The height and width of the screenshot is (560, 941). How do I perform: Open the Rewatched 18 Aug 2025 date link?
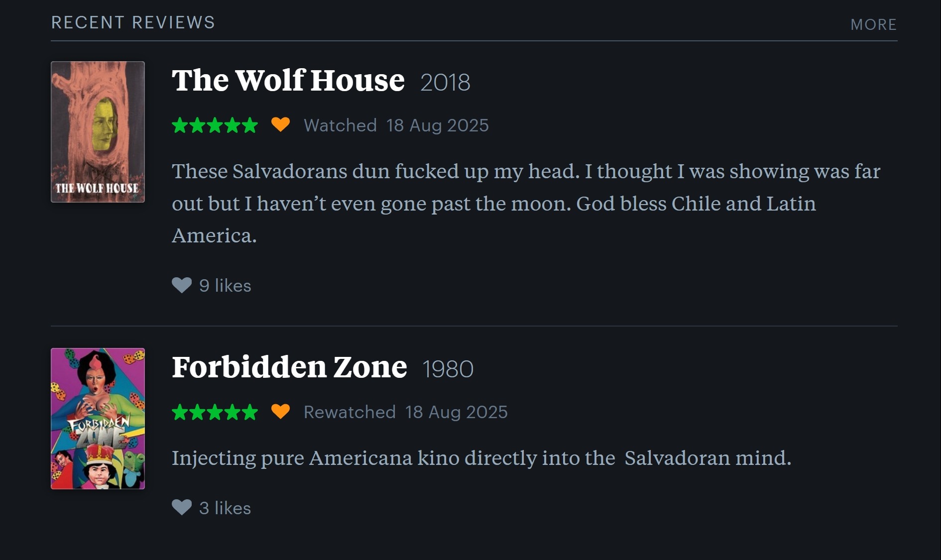pos(406,412)
